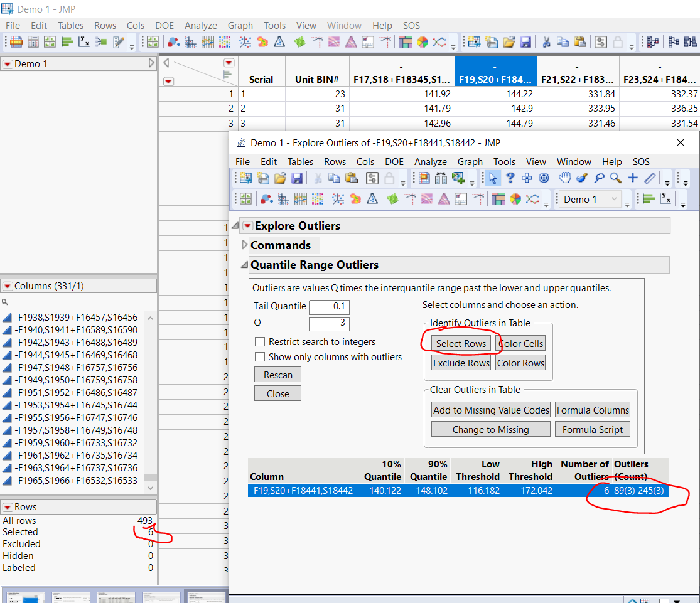
Task: Click the Select Rows button
Action: pos(461,343)
